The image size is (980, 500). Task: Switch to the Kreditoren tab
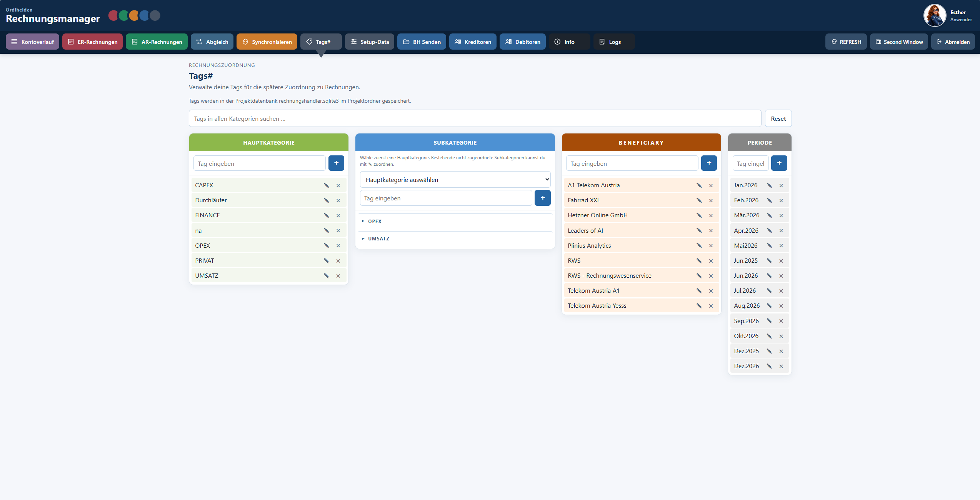(x=473, y=42)
